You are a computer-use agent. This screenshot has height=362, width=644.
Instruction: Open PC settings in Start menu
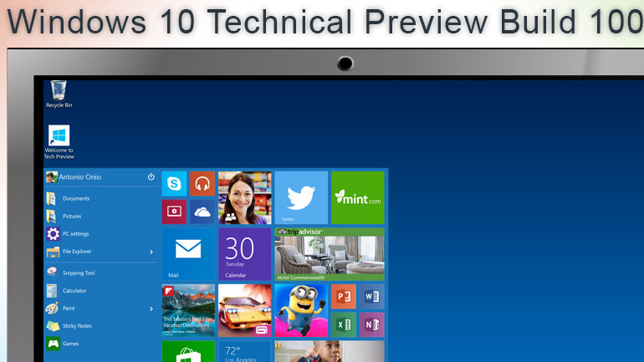(101, 233)
